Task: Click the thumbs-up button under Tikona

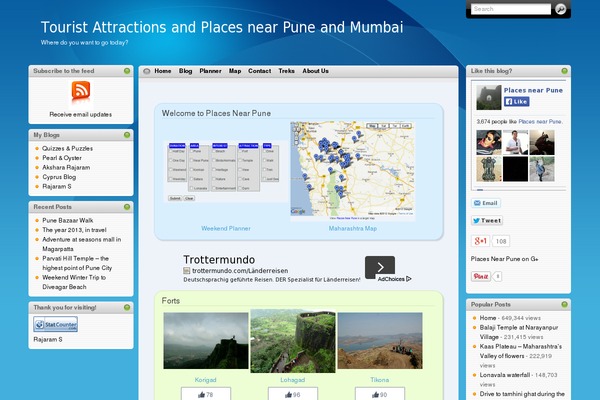Action: pyautogui.click(x=380, y=394)
